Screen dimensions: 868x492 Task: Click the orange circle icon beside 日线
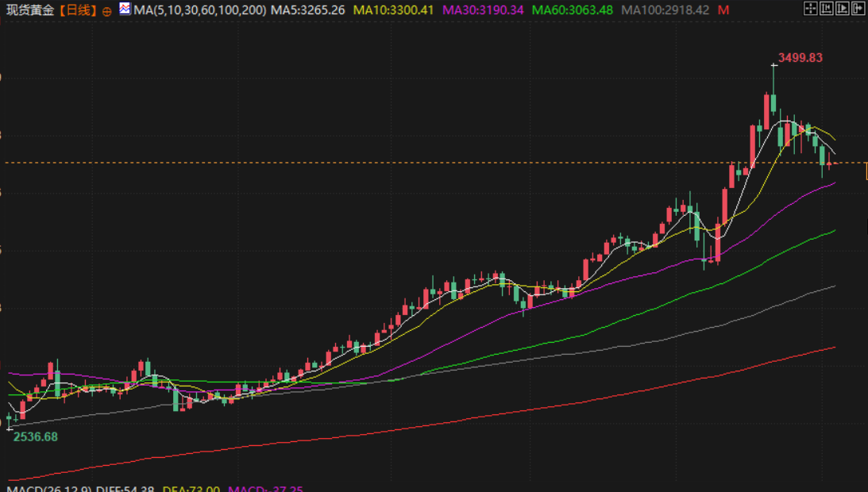(107, 10)
